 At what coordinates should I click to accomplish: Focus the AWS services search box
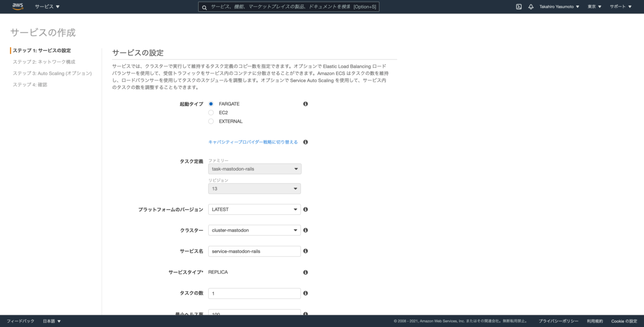point(289,7)
